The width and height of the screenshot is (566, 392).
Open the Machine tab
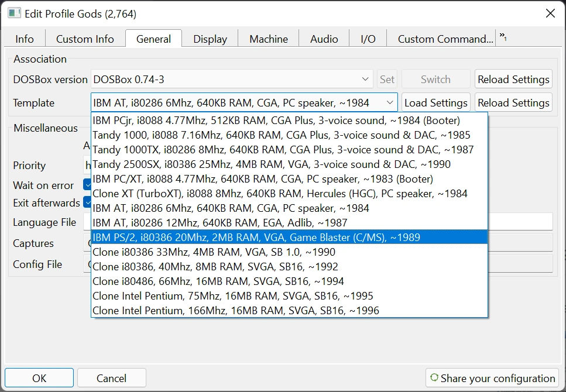[x=269, y=39]
